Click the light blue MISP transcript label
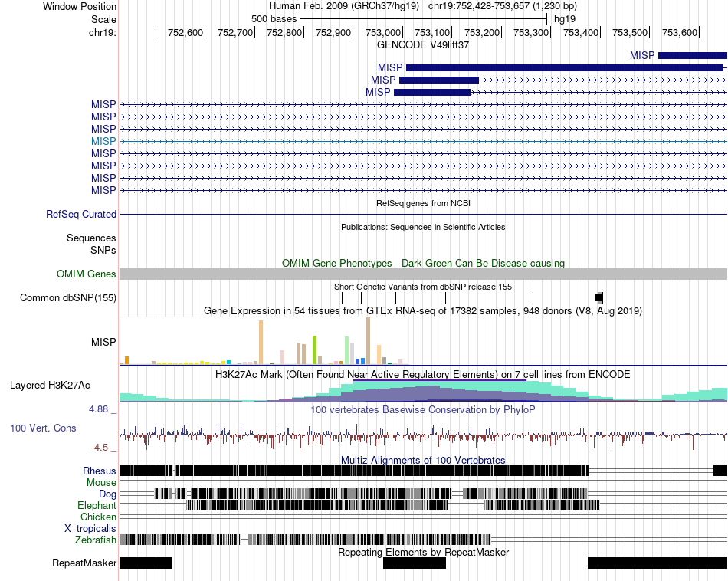The image size is (728, 581). (103, 141)
